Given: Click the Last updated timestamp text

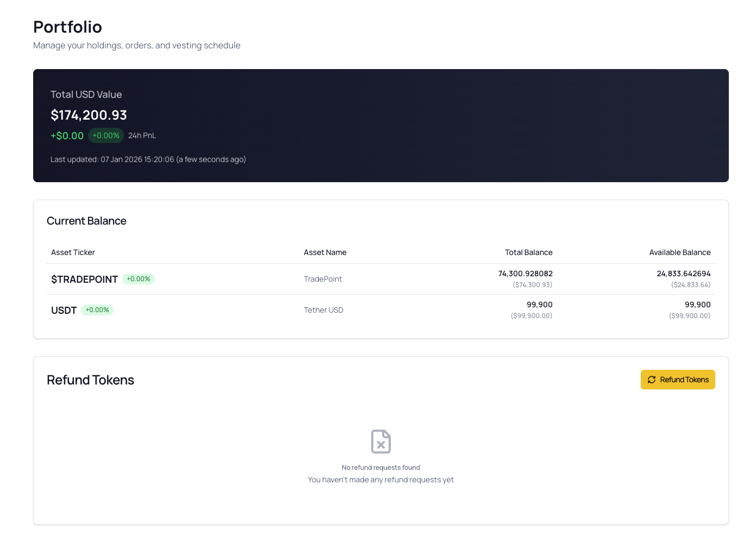Looking at the screenshot, I should (x=148, y=159).
